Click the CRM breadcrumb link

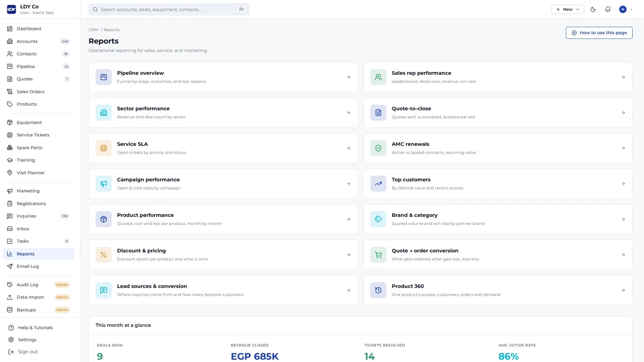coord(93,30)
